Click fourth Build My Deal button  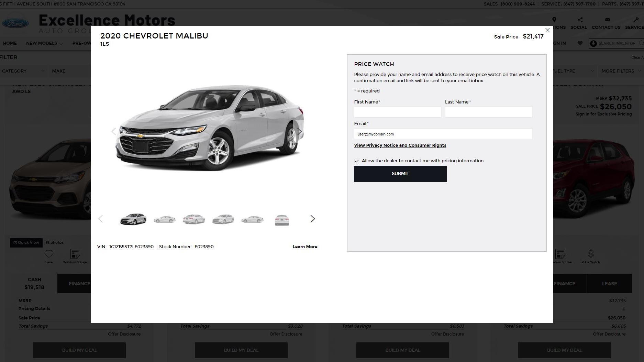click(x=564, y=350)
